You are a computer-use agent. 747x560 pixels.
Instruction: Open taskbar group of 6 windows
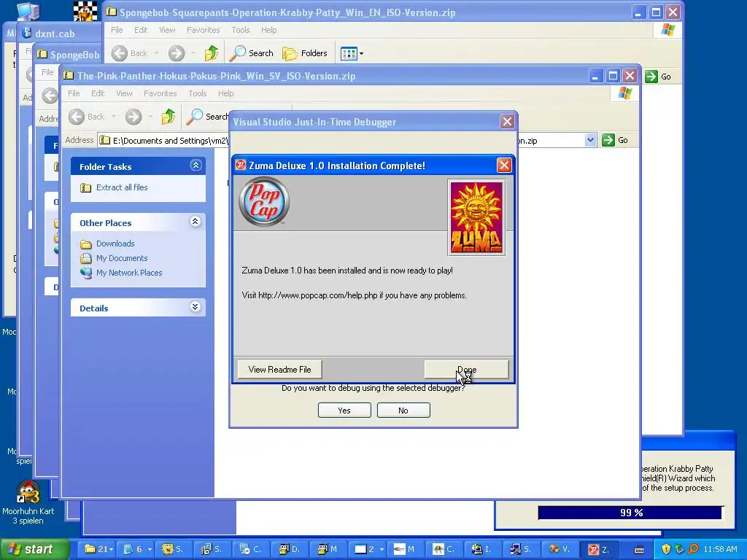pos(136,549)
